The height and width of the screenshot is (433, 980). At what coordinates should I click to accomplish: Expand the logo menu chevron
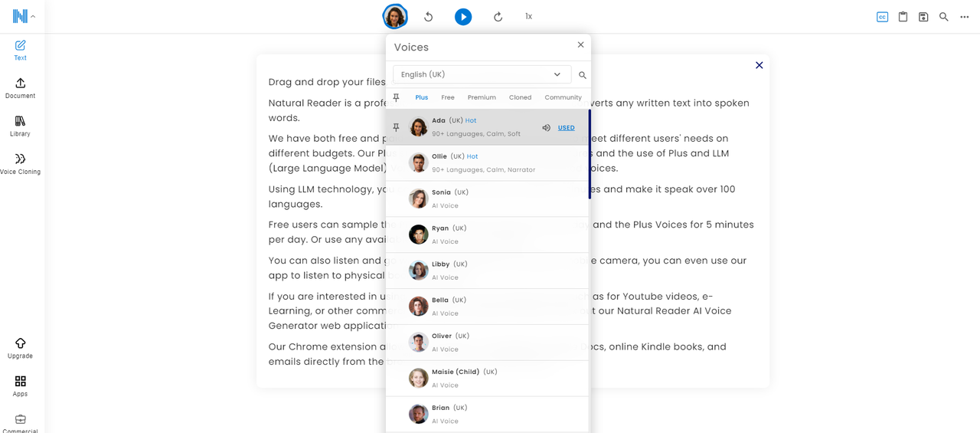click(33, 17)
